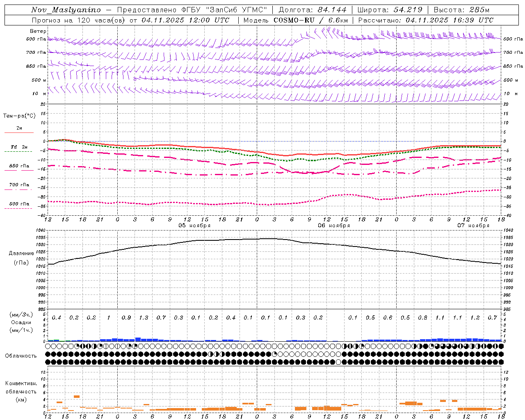Click the 05 ноября date label
This screenshot has height=420, width=525.
point(194,226)
